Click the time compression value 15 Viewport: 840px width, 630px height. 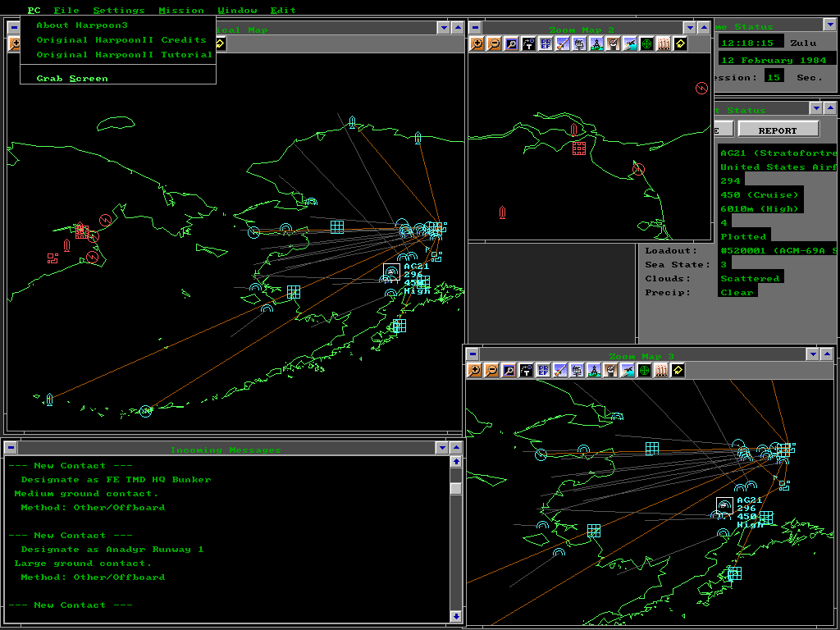tap(774, 78)
